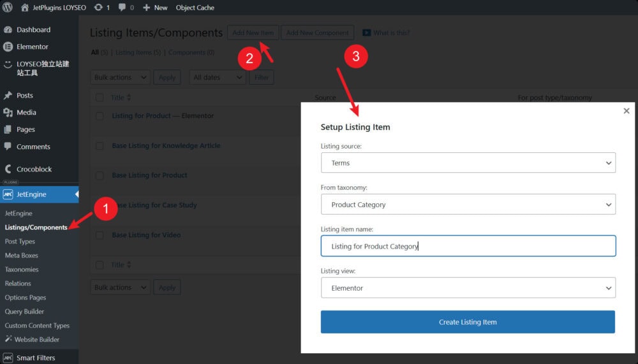The image size is (638, 364).
Task: Filter by Components (0) link
Action: point(191,52)
